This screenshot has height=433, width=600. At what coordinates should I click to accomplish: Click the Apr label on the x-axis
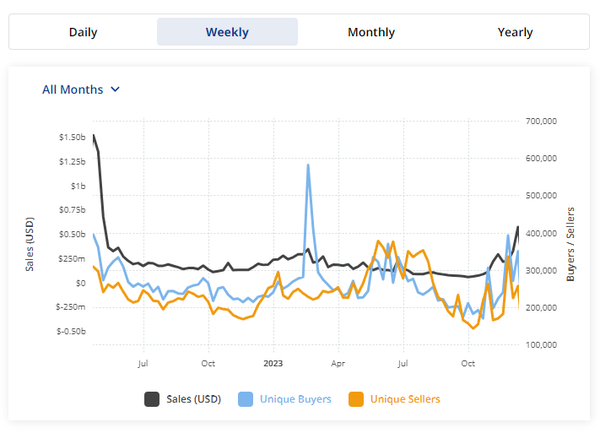click(x=338, y=362)
